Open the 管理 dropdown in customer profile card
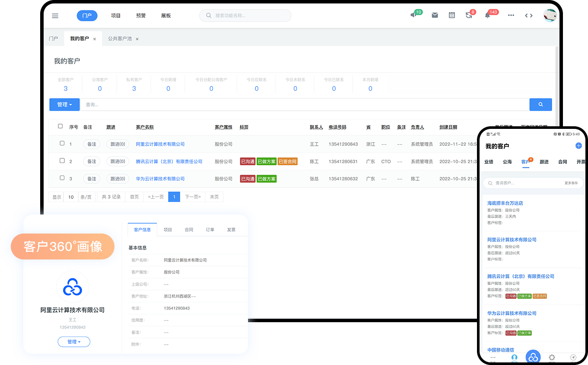Image resolution: width=588 pixels, height=365 pixels. click(x=74, y=342)
